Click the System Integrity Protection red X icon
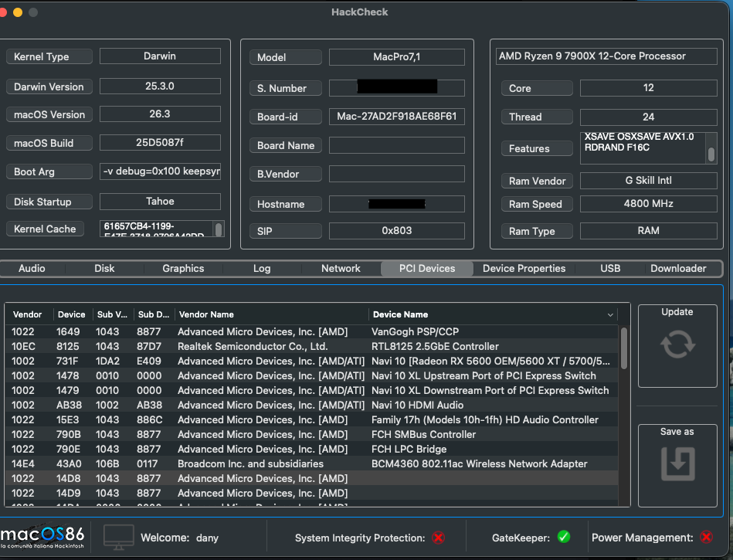The image size is (733, 560). (439, 538)
